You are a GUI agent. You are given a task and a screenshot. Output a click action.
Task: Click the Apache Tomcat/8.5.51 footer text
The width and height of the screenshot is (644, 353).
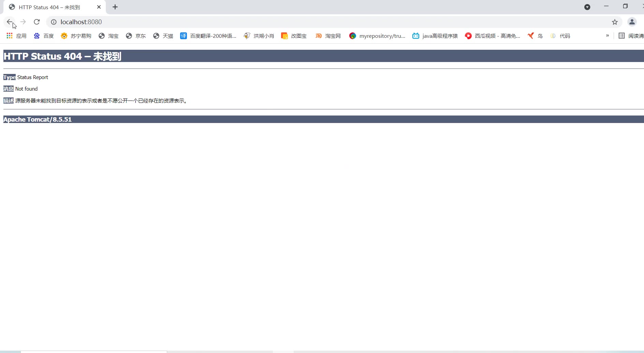point(38,119)
